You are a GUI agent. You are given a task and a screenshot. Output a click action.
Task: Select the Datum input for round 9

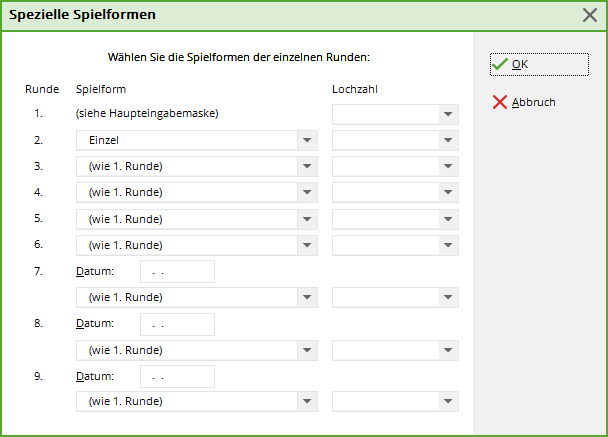click(x=177, y=376)
